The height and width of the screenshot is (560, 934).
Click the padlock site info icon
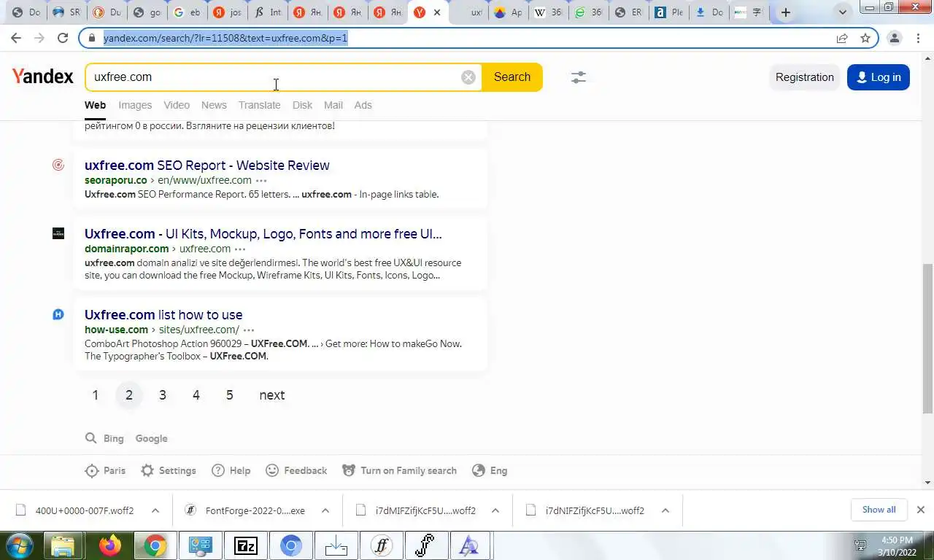click(x=91, y=38)
